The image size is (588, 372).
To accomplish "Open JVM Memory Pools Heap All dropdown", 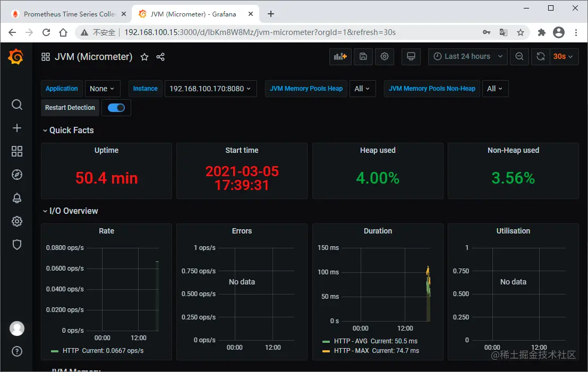I will [x=362, y=89].
